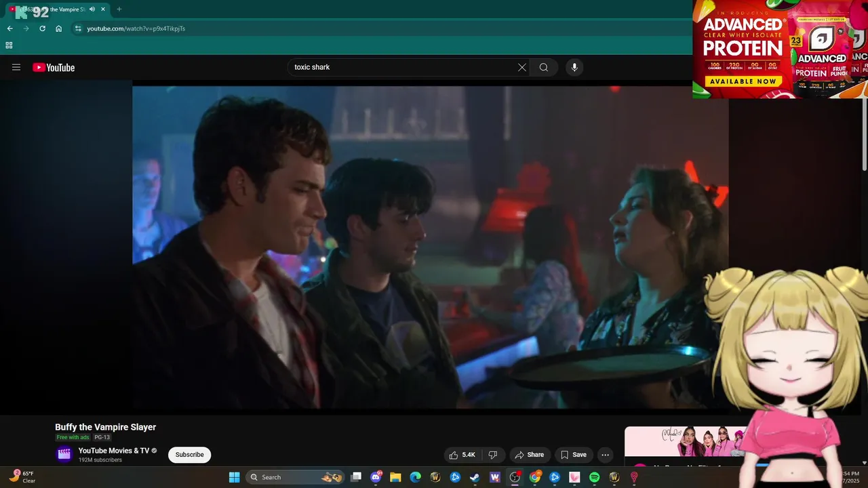The height and width of the screenshot is (488, 868).
Task: Click the Buffy the Vampire Slayer title
Action: (106, 427)
